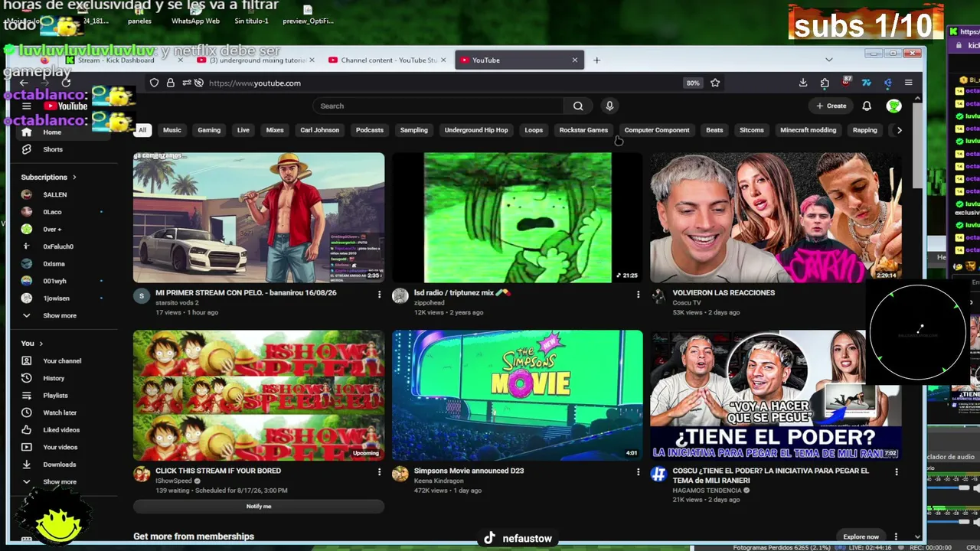Show site security lock information
The width and height of the screenshot is (980, 551).
coord(170,83)
